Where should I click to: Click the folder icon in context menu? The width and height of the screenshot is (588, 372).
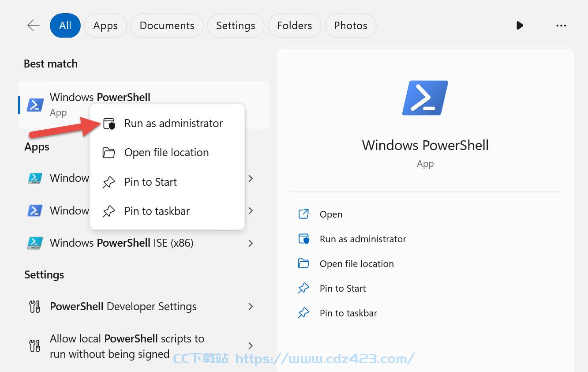(x=109, y=153)
